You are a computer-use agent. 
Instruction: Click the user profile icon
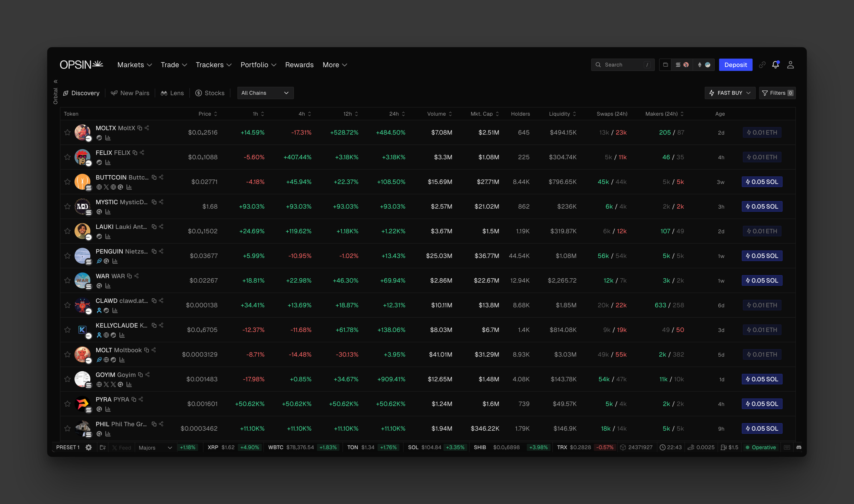(790, 65)
